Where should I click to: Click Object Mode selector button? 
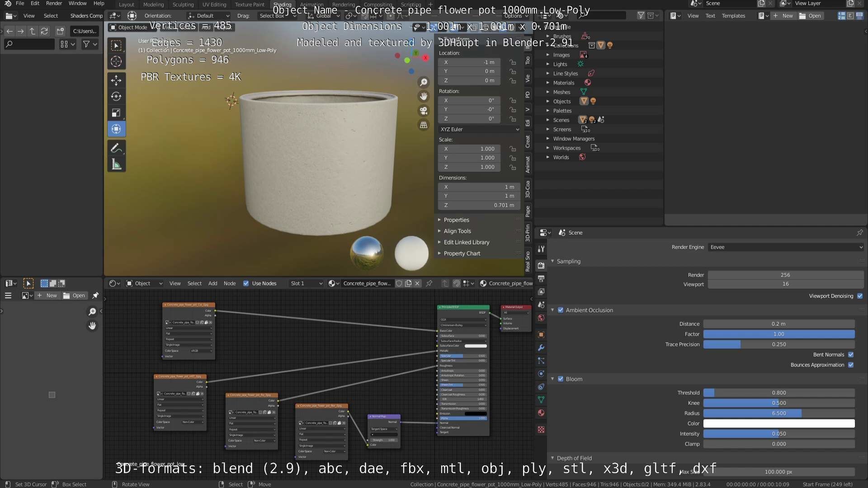click(x=131, y=27)
